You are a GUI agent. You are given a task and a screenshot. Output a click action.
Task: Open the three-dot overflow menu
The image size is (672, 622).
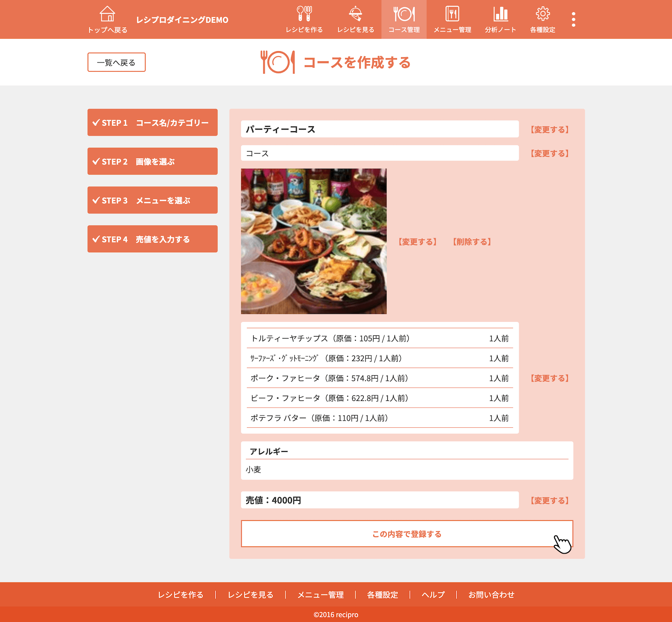point(573,19)
